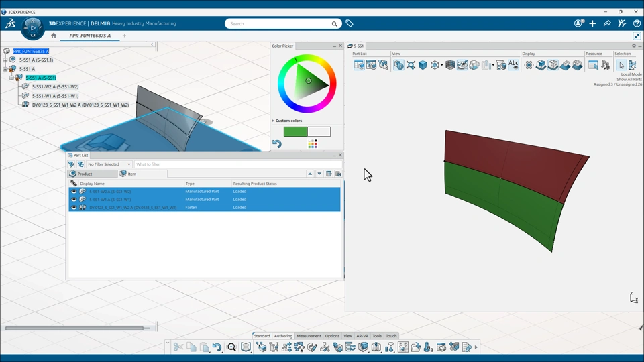Switch to the Authoring toolbar tab
The image size is (644, 362).
pos(283,336)
